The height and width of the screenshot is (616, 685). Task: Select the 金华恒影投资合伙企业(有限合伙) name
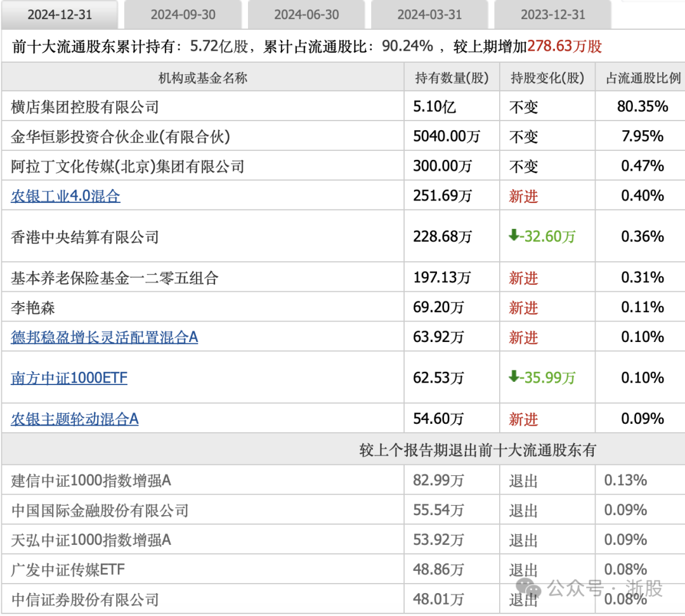[121, 137]
